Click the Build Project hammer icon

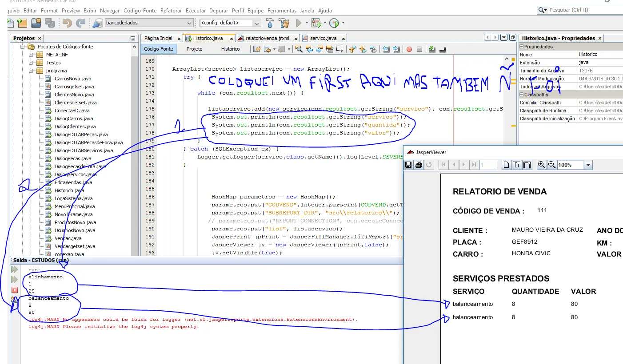pos(270,23)
